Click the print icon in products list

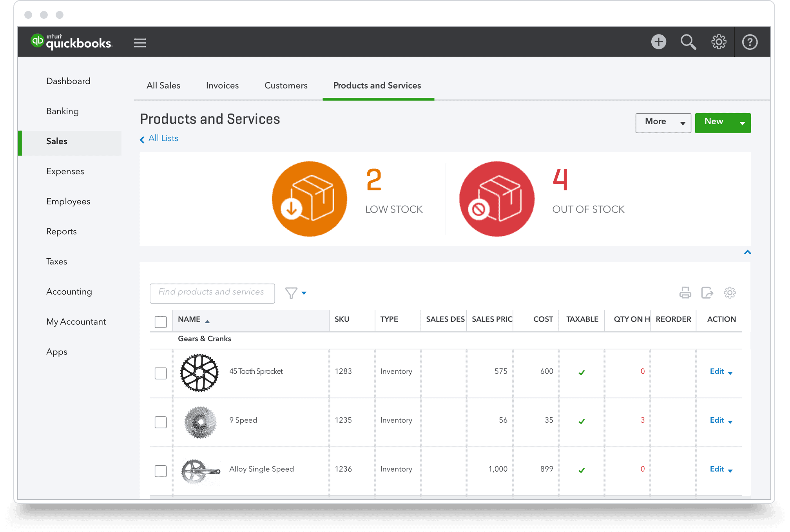687,293
